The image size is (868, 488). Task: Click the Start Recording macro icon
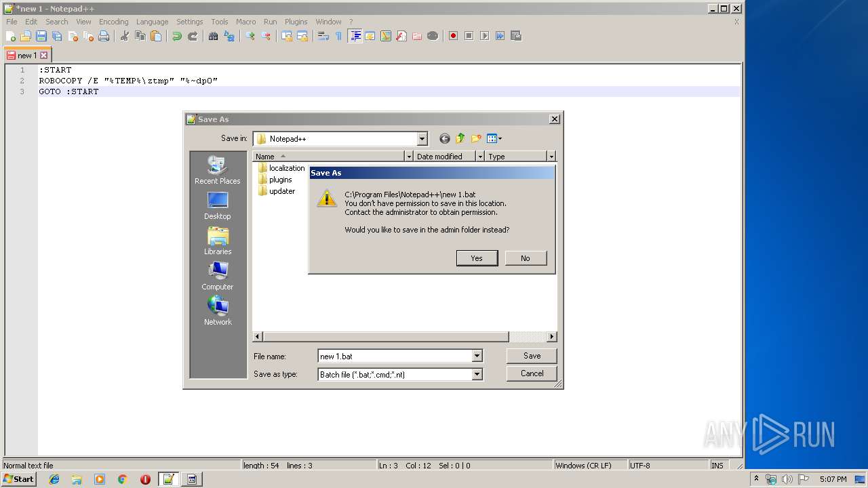click(453, 36)
